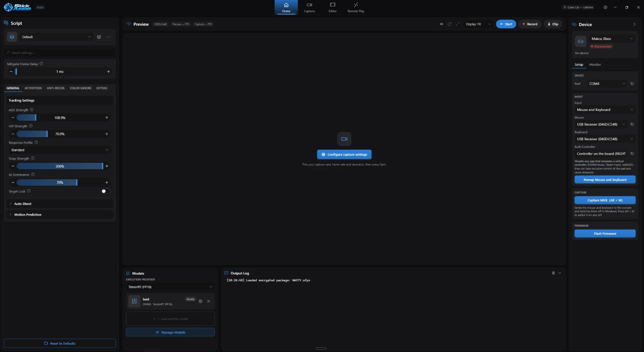Switch to the Editor tab
This screenshot has height=352, width=644.
click(x=333, y=7)
